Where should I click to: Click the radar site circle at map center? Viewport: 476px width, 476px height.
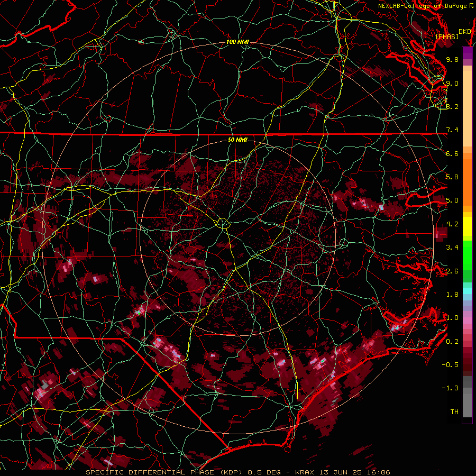point(223,224)
